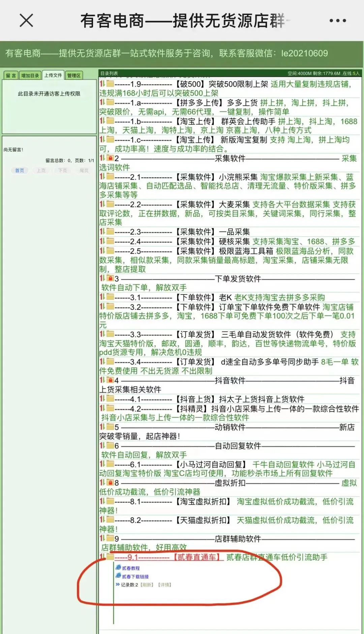
Task: Collapse the expanded 9.1 贰春直通车 folder
Action: point(110,556)
